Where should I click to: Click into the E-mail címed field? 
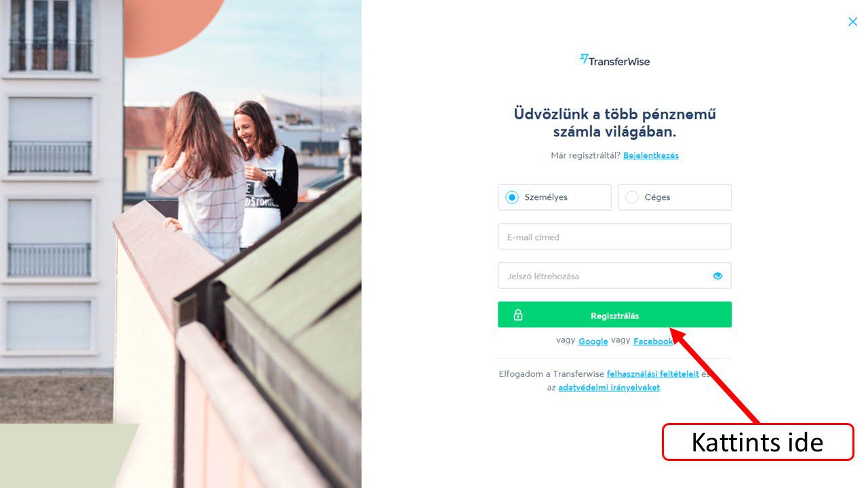[x=614, y=237]
